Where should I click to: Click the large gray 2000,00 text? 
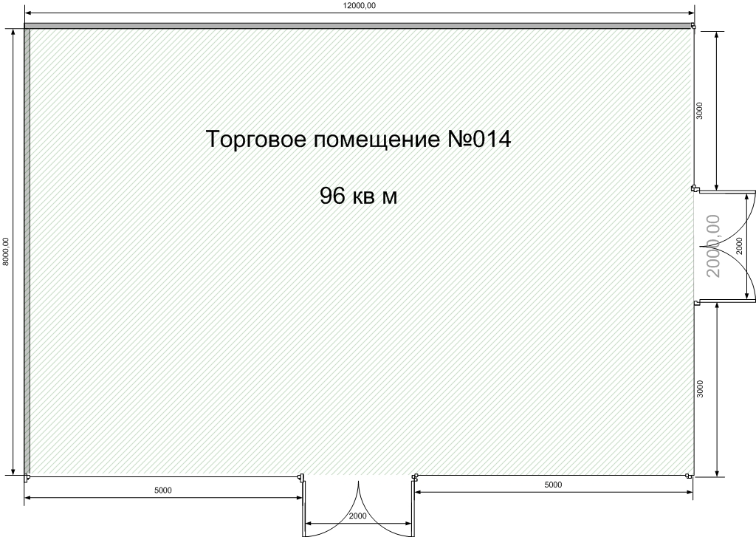tap(713, 245)
